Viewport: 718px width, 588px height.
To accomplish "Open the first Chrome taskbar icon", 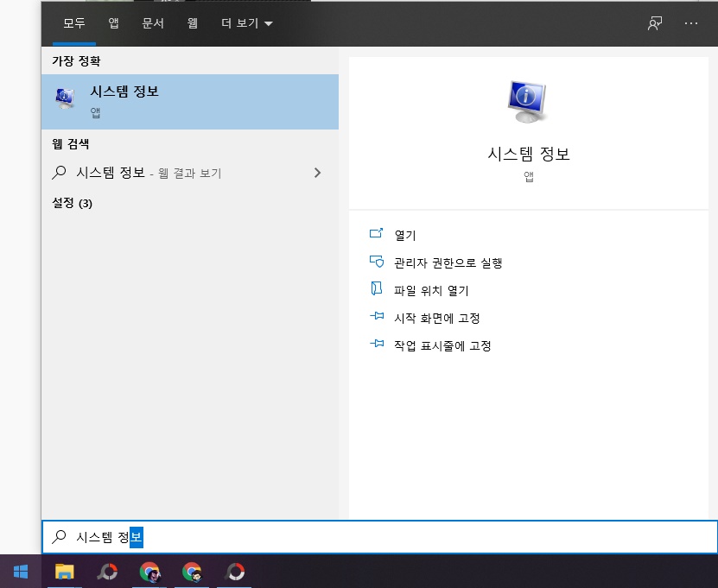I will [x=149, y=572].
